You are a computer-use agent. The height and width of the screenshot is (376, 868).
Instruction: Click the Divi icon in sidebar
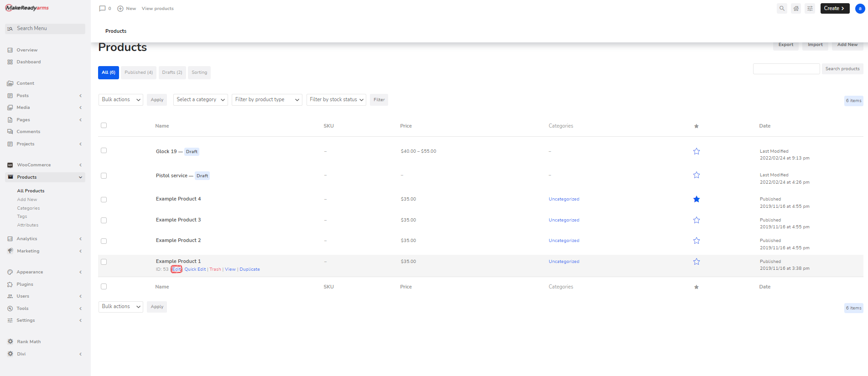point(10,354)
